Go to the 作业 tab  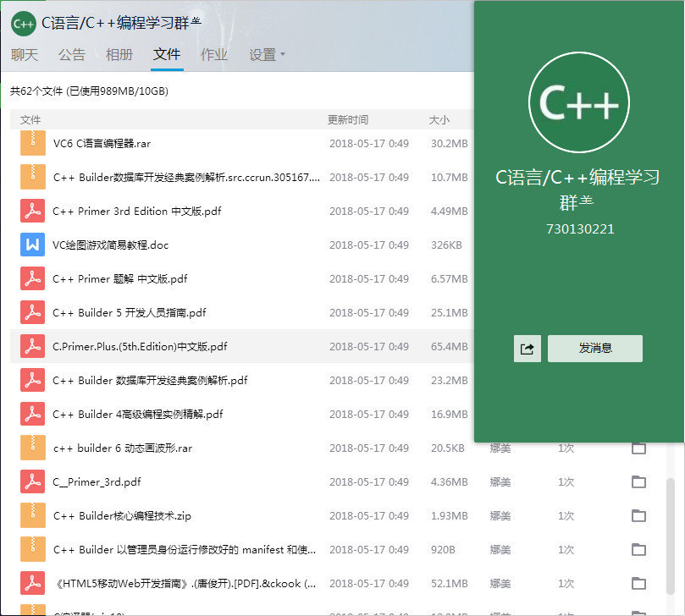214,54
